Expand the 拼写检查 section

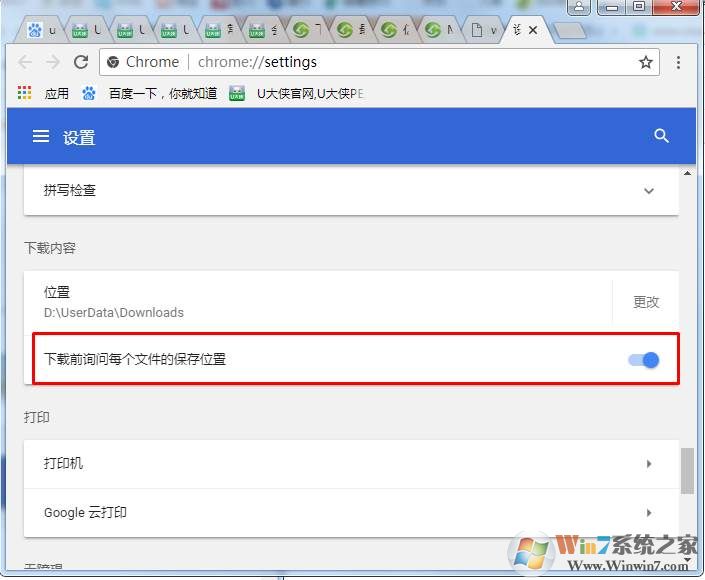648,191
